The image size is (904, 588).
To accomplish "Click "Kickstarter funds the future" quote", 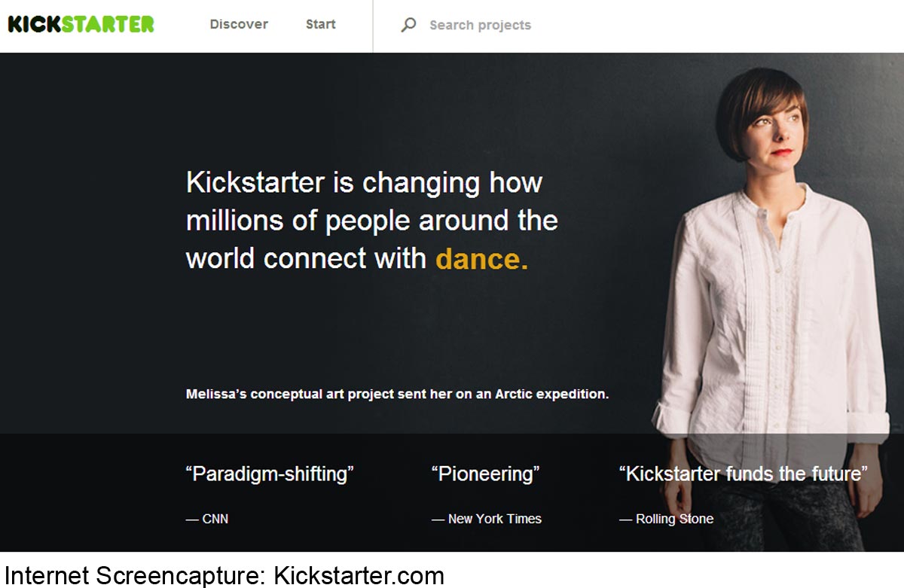I will pos(743,474).
